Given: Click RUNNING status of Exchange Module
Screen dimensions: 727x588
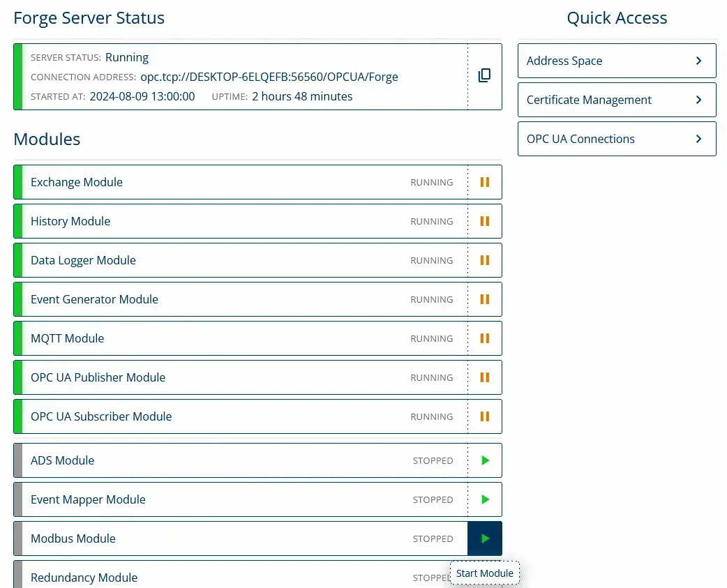Looking at the screenshot, I should pyautogui.click(x=431, y=183).
